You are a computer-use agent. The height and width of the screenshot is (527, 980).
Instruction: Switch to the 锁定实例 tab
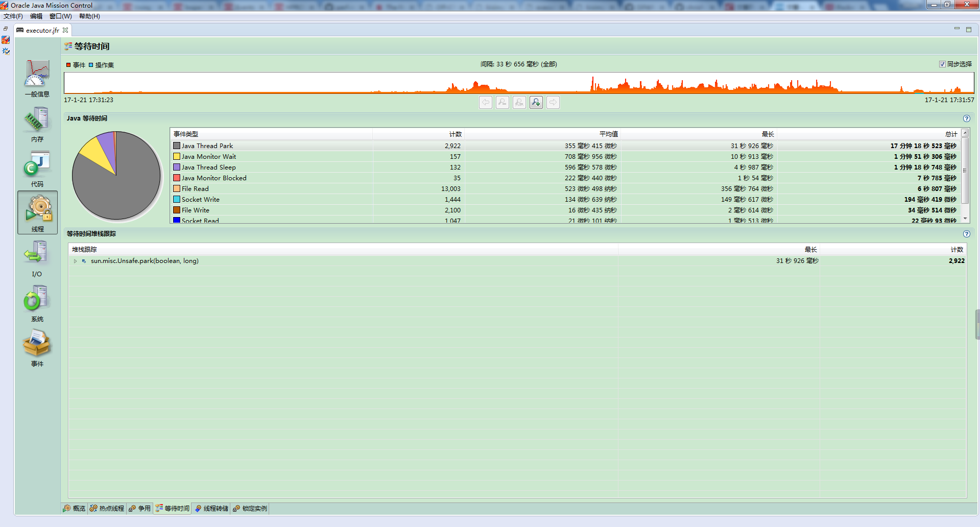(x=250, y=509)
